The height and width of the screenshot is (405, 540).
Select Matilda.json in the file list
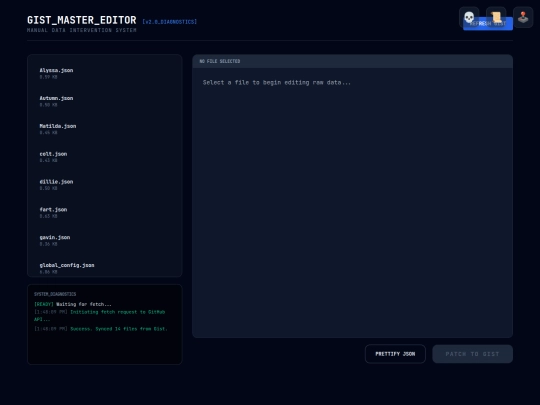click(x=104, y=129)
